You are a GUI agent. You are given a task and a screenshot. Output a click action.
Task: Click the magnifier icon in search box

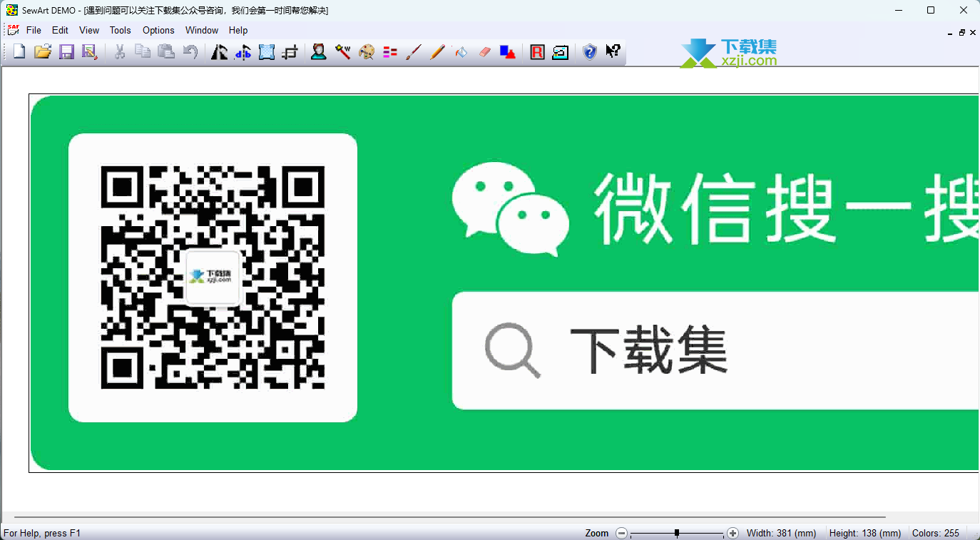click(x=513, y=350)
